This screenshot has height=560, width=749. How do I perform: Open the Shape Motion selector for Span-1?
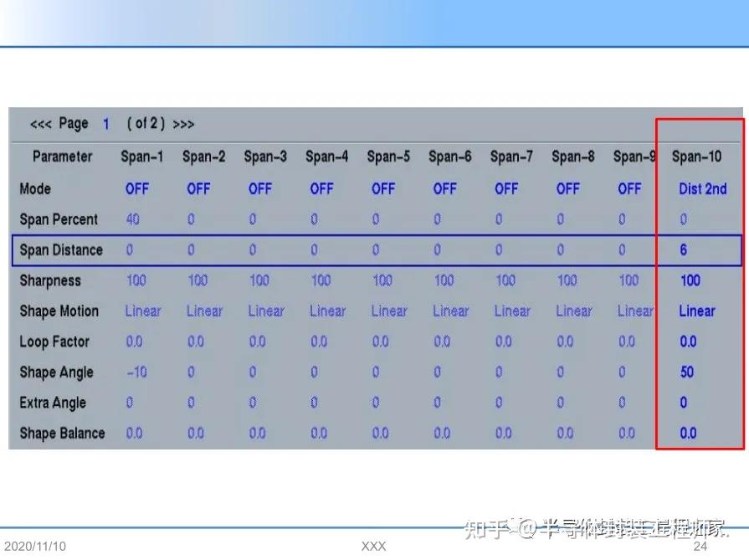(x=141, y=311)
